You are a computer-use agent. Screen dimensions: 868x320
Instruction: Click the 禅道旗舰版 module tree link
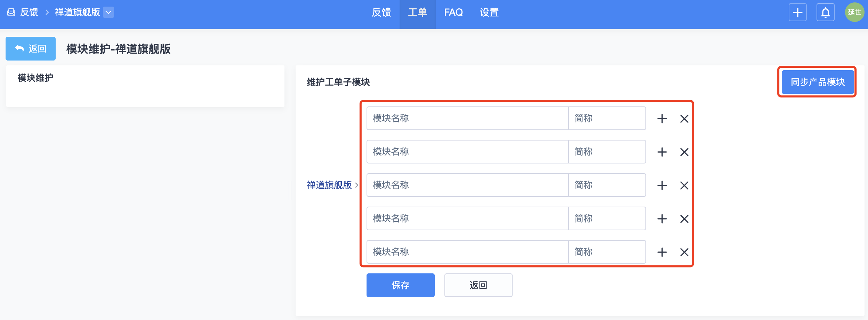[329, 185]
